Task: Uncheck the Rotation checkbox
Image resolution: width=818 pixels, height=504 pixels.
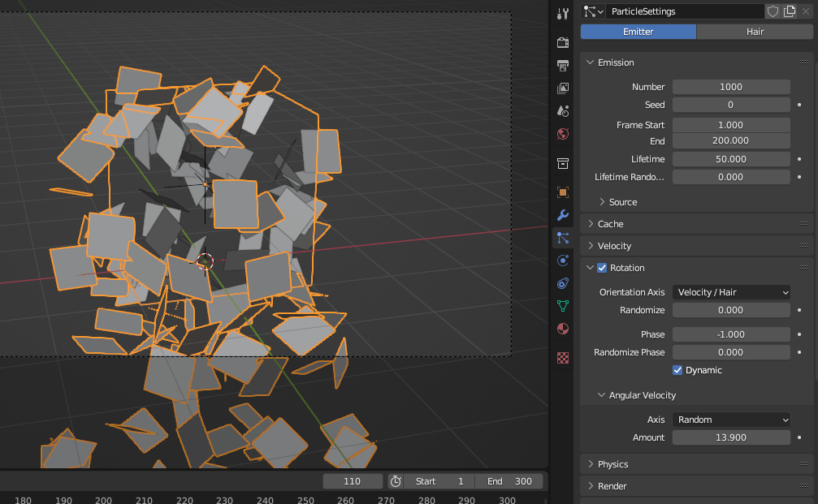Action: click(x=602, y=267)
